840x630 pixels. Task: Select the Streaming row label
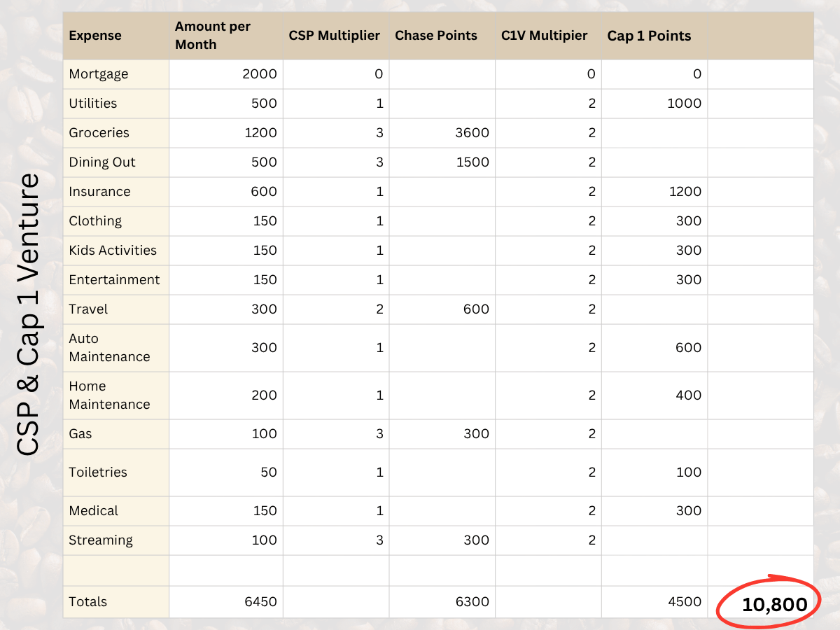pyautogui.click(x=101, y=540)
